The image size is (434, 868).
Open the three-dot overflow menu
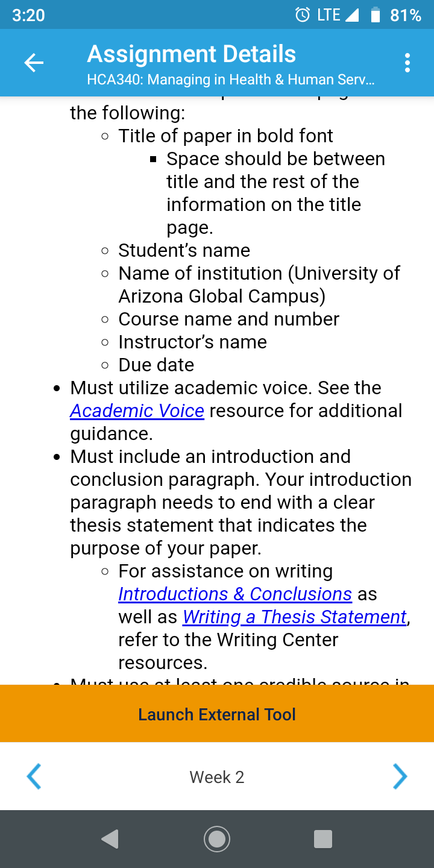point(407,63)
